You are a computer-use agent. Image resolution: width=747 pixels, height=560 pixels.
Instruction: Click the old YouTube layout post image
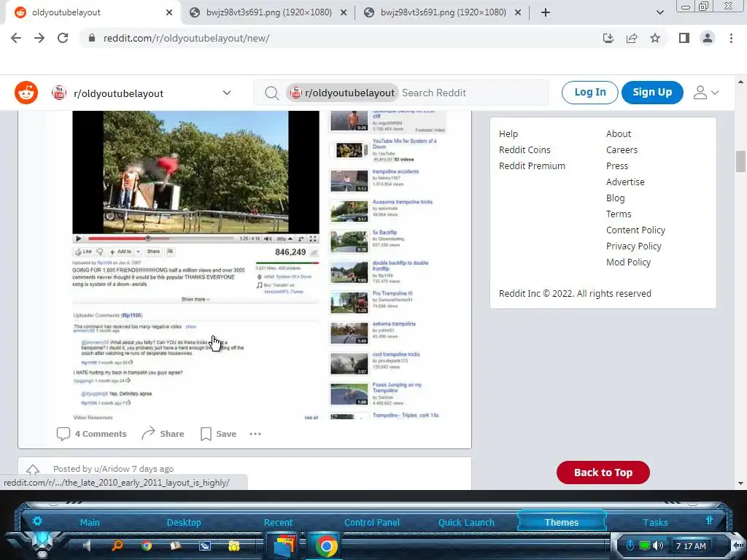pyautogui.click(x=260, y=265)
